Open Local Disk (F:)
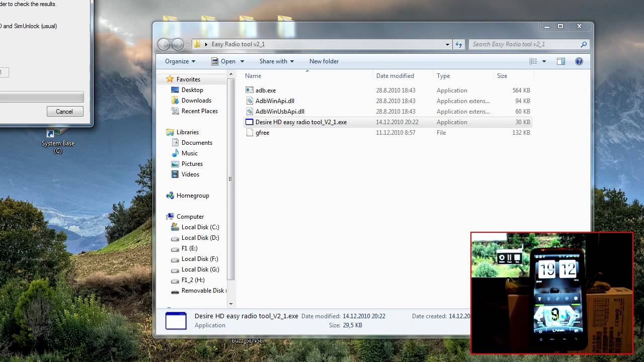 click(199, 259)
